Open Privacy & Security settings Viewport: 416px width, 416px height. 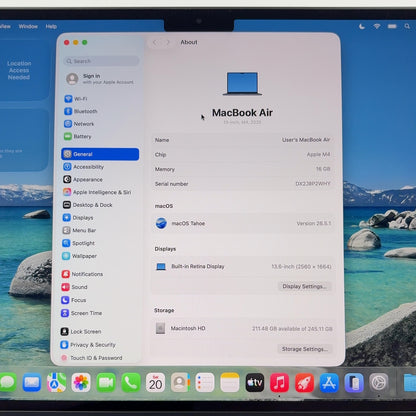tap(88, 345)
